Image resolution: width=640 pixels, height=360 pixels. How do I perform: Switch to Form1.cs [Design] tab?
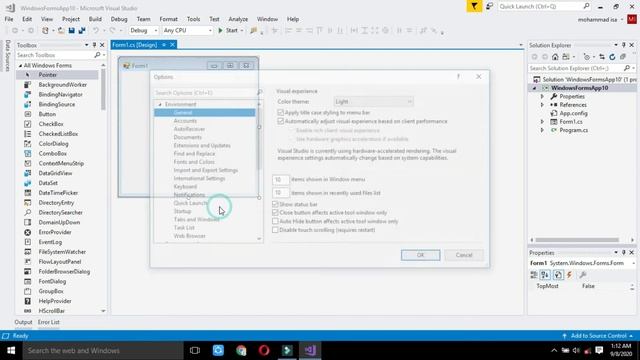[x=135, y=45]
